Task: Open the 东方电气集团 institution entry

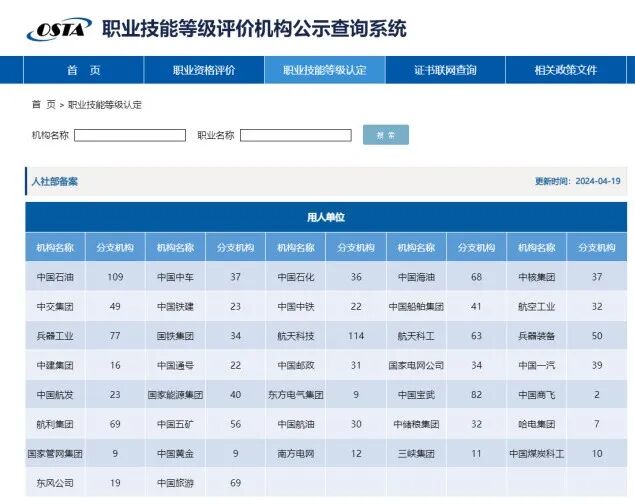Action: [296, 395]
